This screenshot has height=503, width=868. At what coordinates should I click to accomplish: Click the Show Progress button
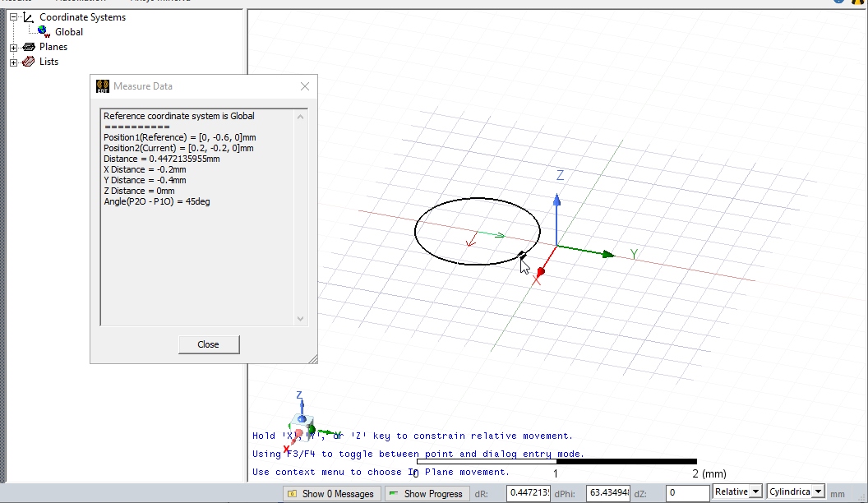(427, 494)
